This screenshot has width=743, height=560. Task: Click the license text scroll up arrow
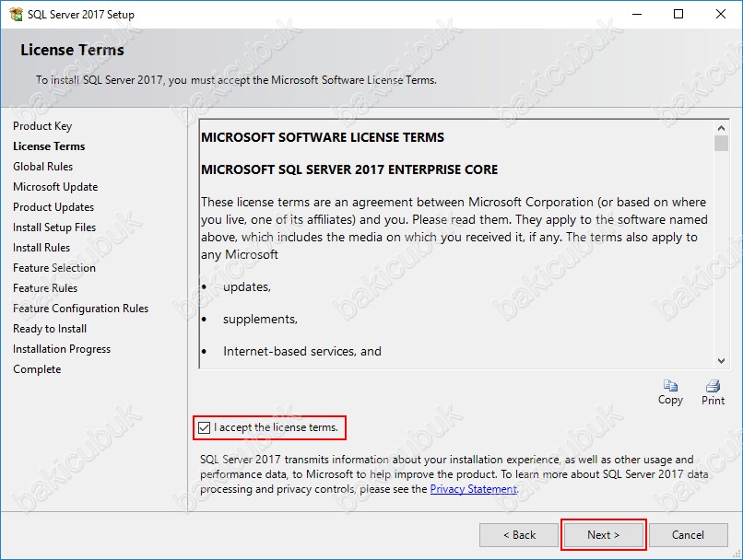(x=721, y=128)
